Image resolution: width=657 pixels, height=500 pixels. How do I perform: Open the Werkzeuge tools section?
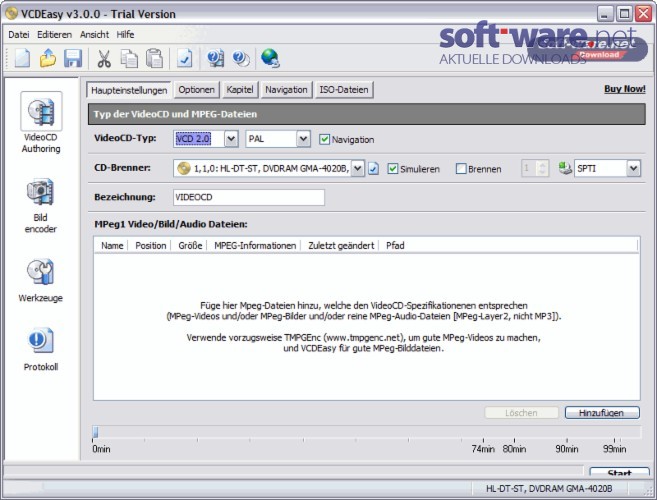click(41, 280)
